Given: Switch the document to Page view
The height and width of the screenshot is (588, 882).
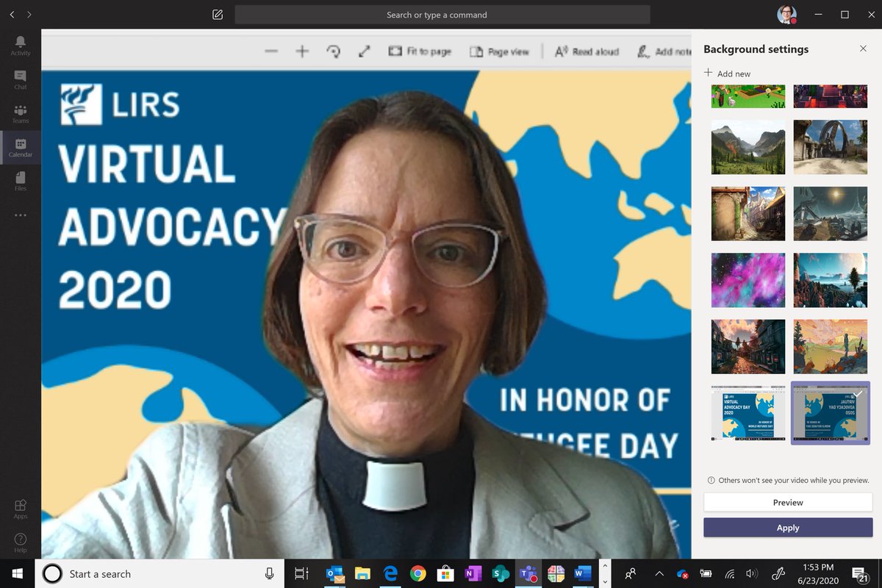Looking at the screenshot, I should pyautogui.click(x=501, y=51).
